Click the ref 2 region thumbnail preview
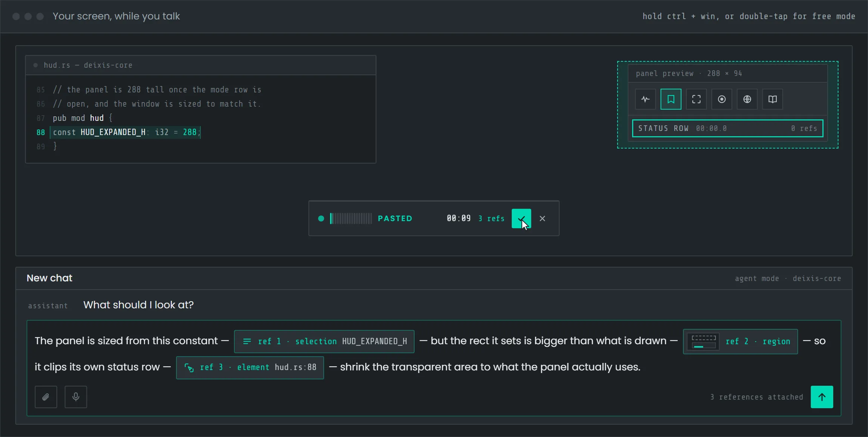 pos(703,341)
